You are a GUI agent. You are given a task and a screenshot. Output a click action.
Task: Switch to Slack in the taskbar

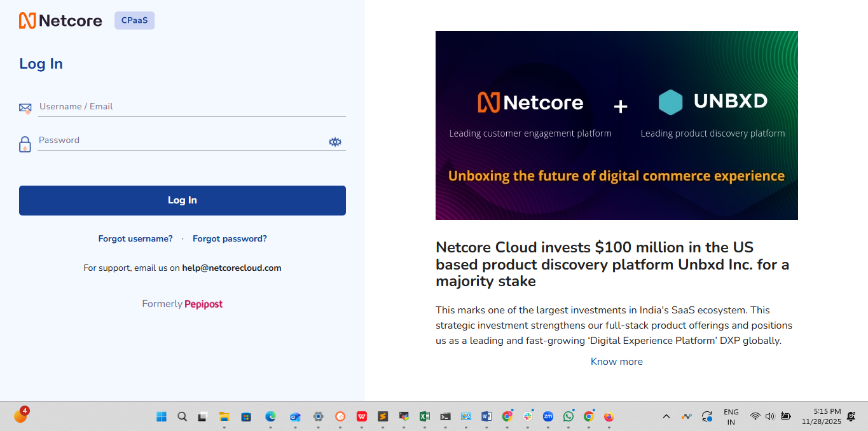528,416
